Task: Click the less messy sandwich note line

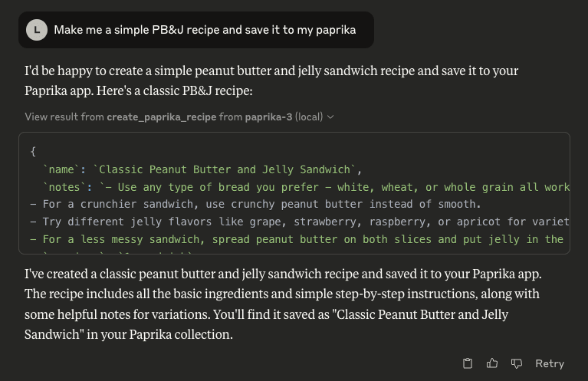Action: point(297,240)
